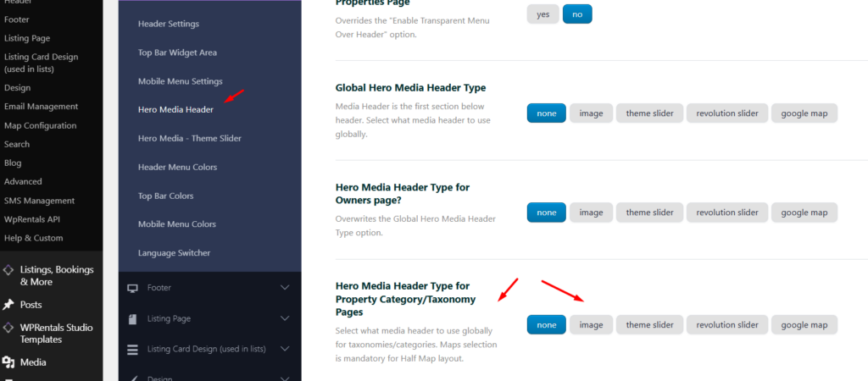
Task: Open Blog in the WordPress sidebar
Action: click(13, 163)
